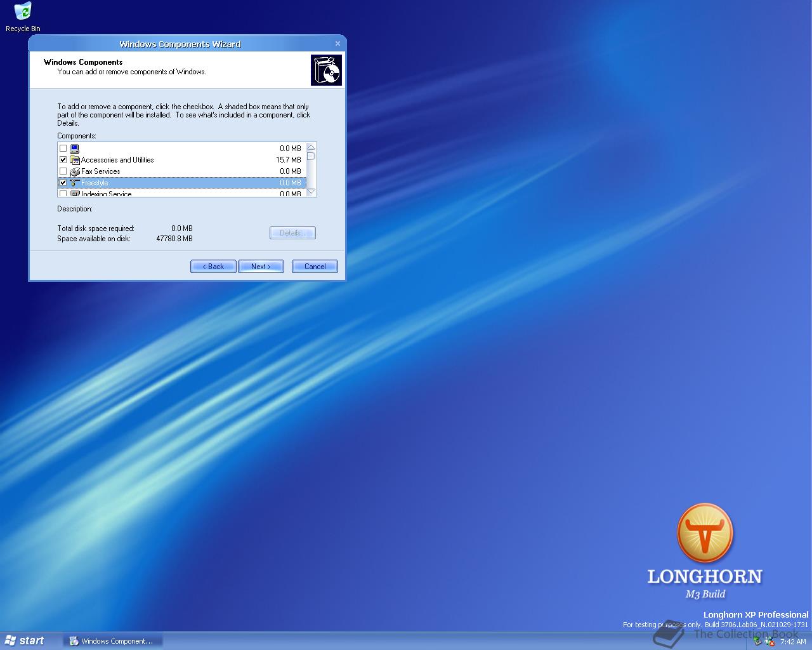812x650 pixels.
Task: Check the Indexing Service checkbox
Action: tap(63, 194)
